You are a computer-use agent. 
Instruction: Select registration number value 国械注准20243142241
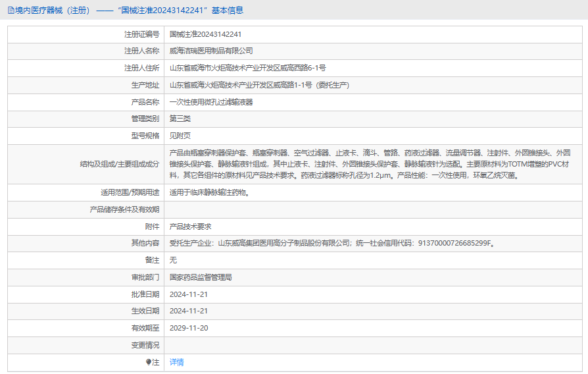coord(205,34)
